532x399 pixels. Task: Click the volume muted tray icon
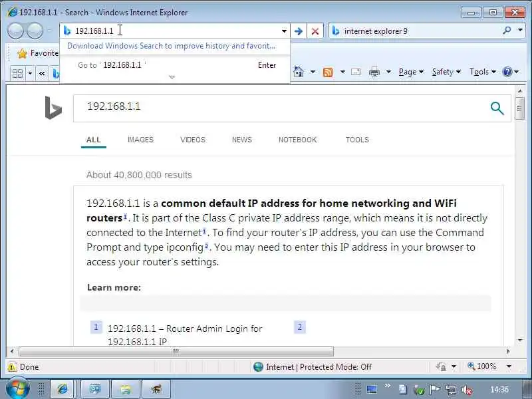467,390
